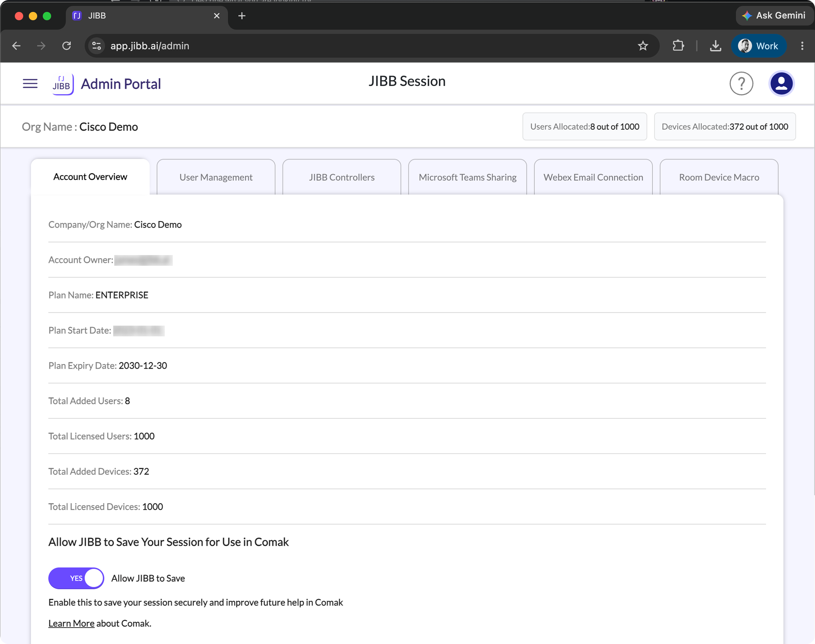Viewport: 815px width, 644px height.
Task: Close the JIBB browser tab
Action: point(217,16)
